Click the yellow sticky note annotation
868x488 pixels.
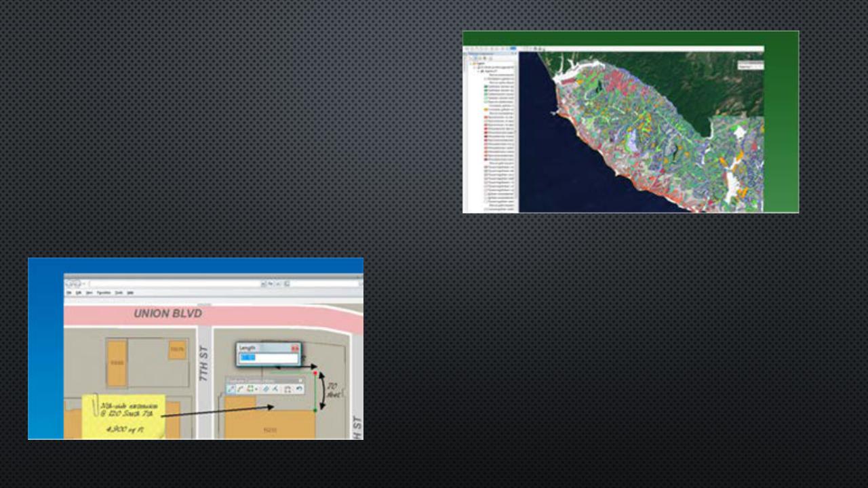pos(123,417)
